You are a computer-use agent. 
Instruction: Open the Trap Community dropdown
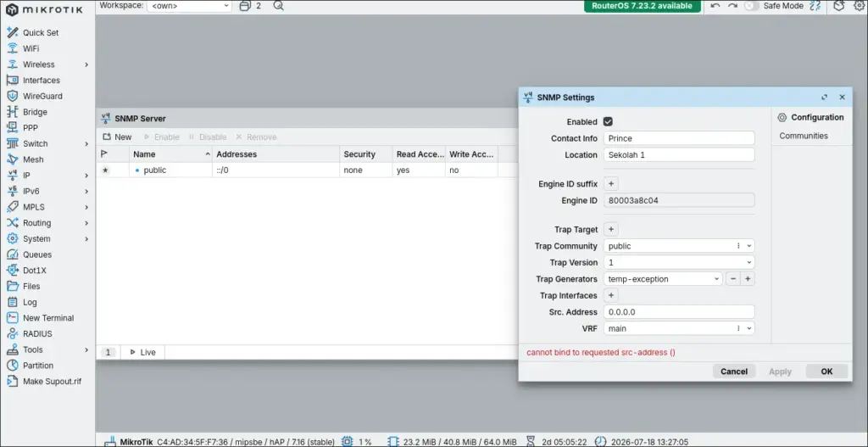(749, 246)
